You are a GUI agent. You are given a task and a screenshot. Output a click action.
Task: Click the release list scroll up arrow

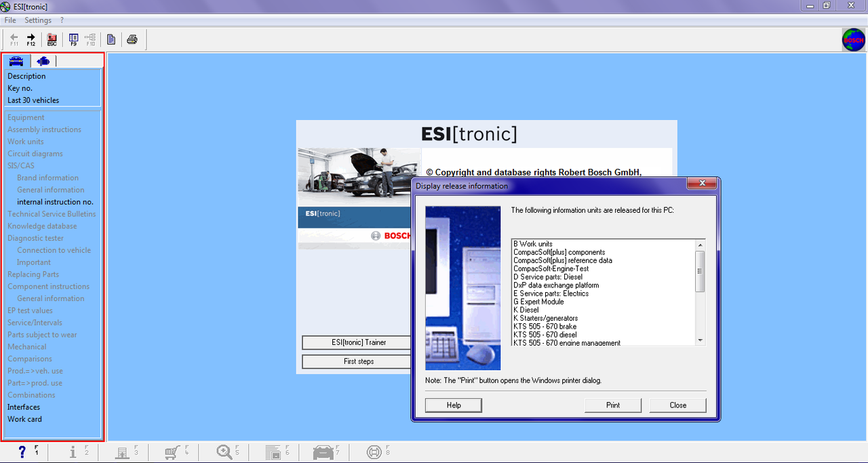point(701,244)
